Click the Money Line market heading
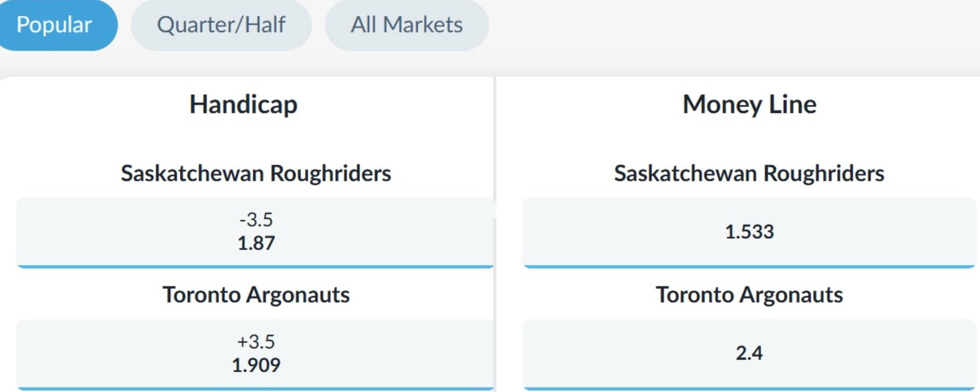 tap(749, 104)
